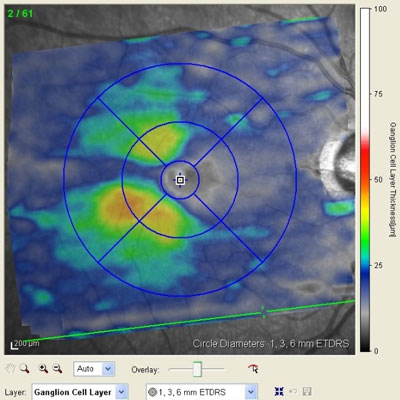Adjust the Overlay opacity slider handle
The image size is (400, 400).
click(x=198, y=369)
